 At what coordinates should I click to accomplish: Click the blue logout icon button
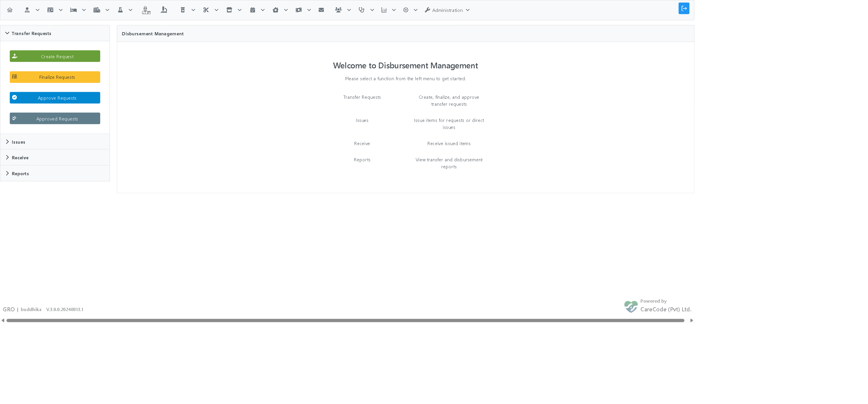click(x=684, y=8)
